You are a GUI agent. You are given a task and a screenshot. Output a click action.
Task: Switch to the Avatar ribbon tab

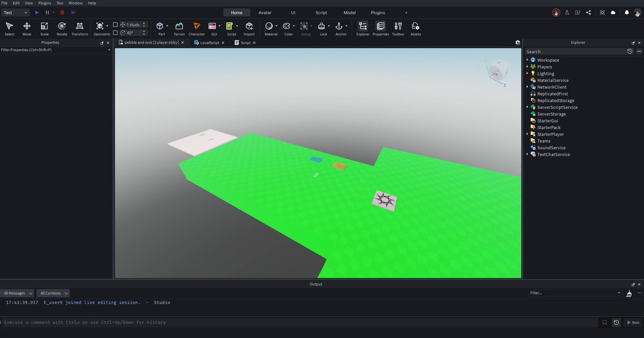pos(265,12)
